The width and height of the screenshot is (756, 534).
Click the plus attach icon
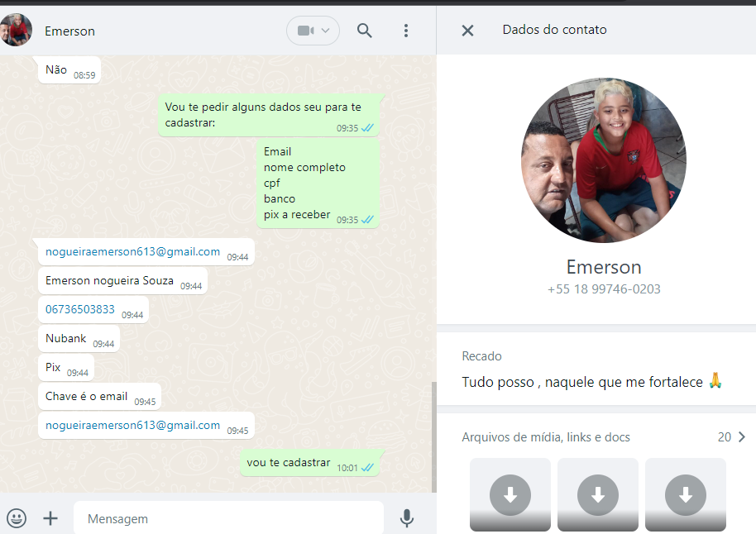pos(50,518)
